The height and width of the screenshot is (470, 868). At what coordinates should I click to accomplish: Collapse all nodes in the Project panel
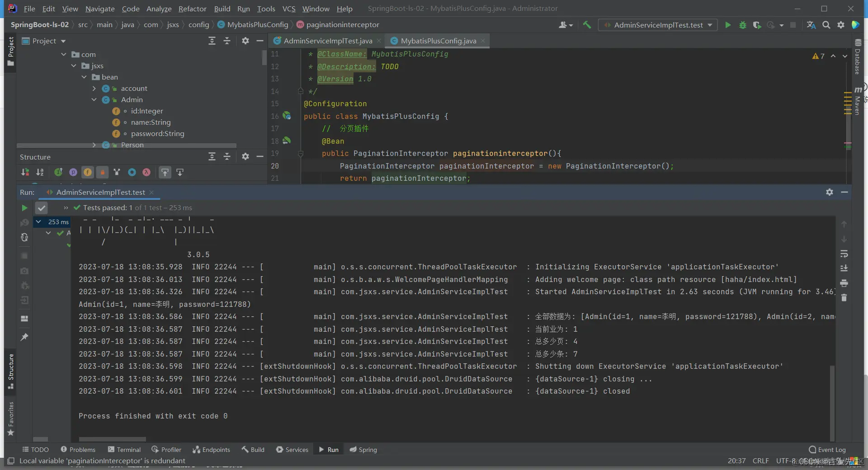click(x=227, y=41)
